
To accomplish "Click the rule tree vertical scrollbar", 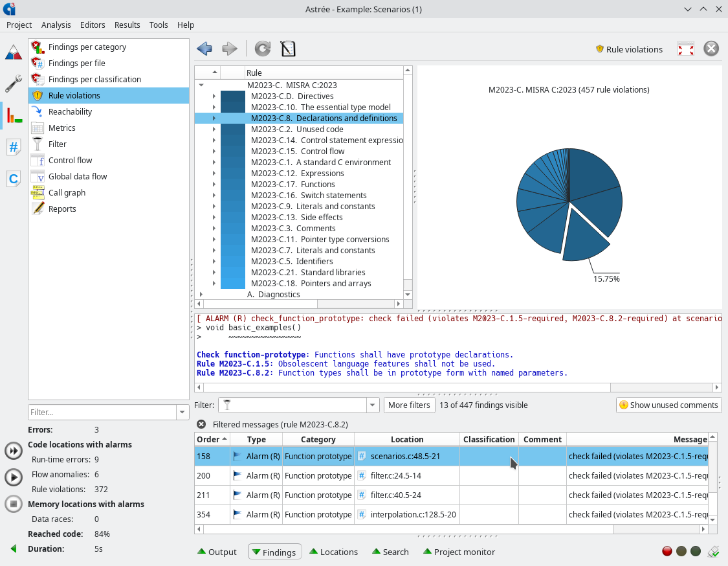I will (408, 182).
